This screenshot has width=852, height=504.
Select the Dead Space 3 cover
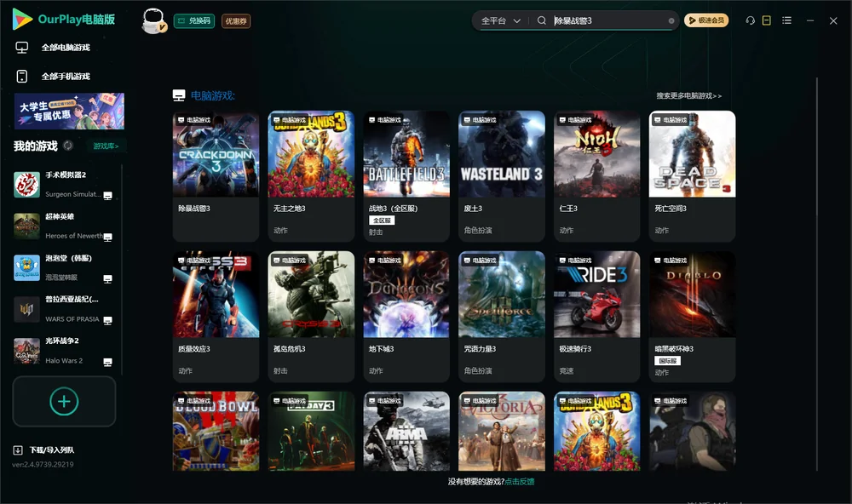point(692,154)
